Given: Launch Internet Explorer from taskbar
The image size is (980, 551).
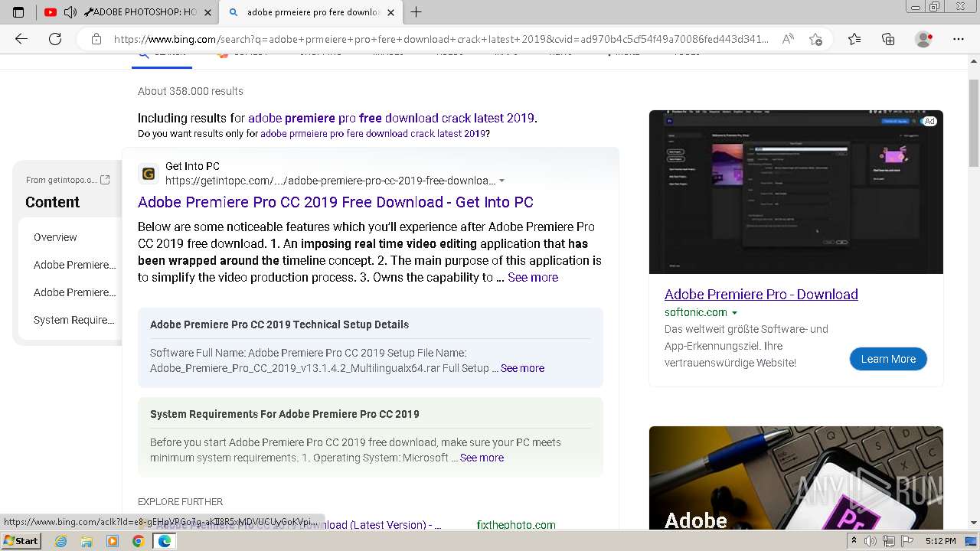Looking at the screenshot, I should (x=61, y=541).
